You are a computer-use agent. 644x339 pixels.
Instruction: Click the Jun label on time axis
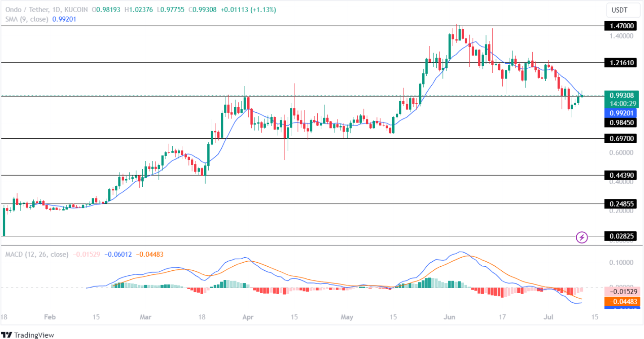450,317
